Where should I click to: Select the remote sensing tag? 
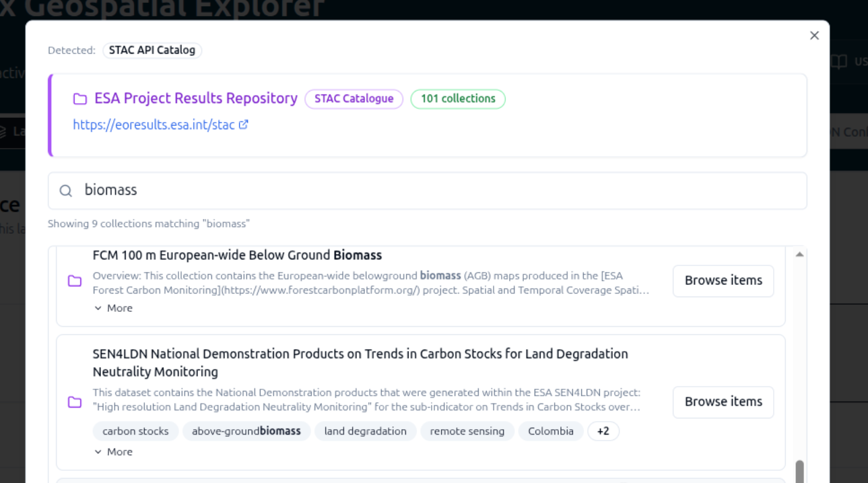pyautogui.click(x=467, y=431)
